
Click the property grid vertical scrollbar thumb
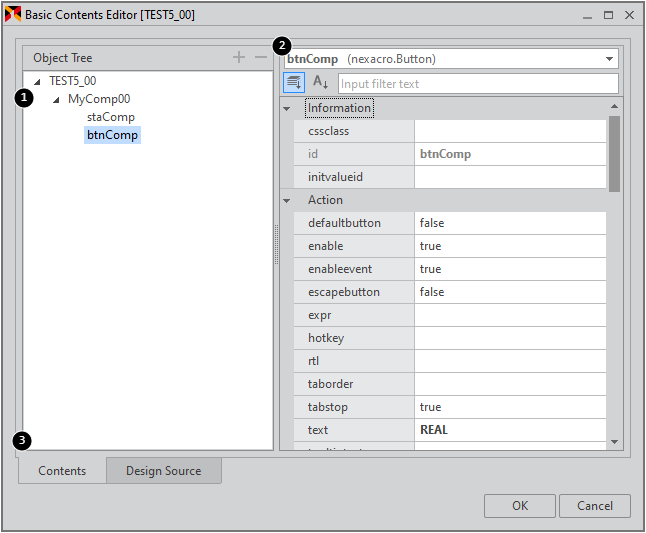click(x=614, y=152)
